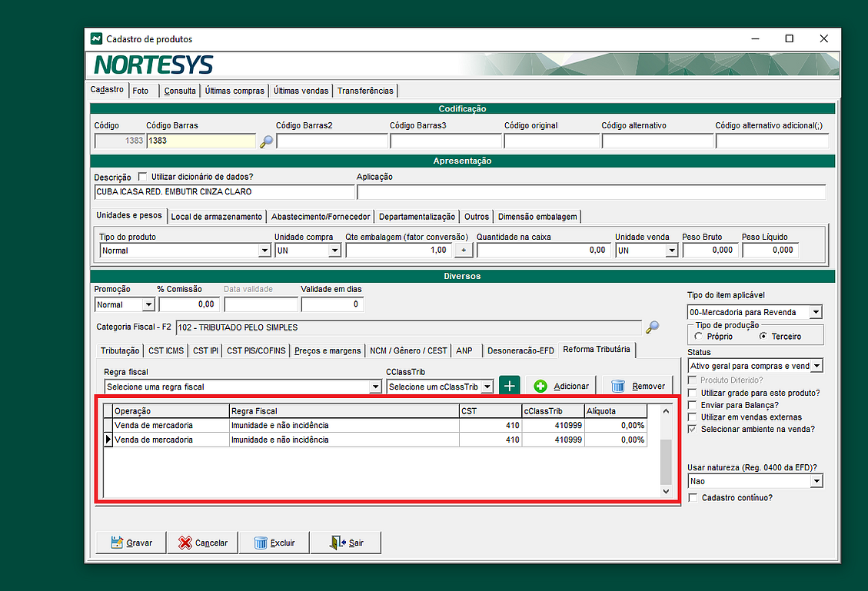Click the Adicionar button
The image size is (868, 591).
point(561,386)
